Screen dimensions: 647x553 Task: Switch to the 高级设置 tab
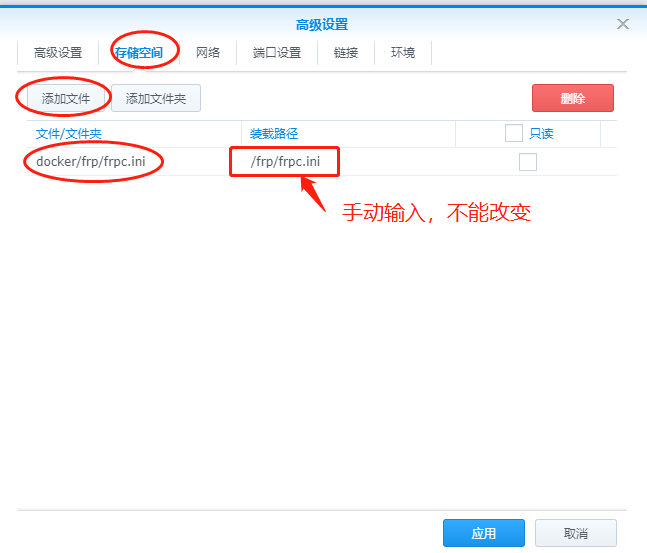(58, 53)
